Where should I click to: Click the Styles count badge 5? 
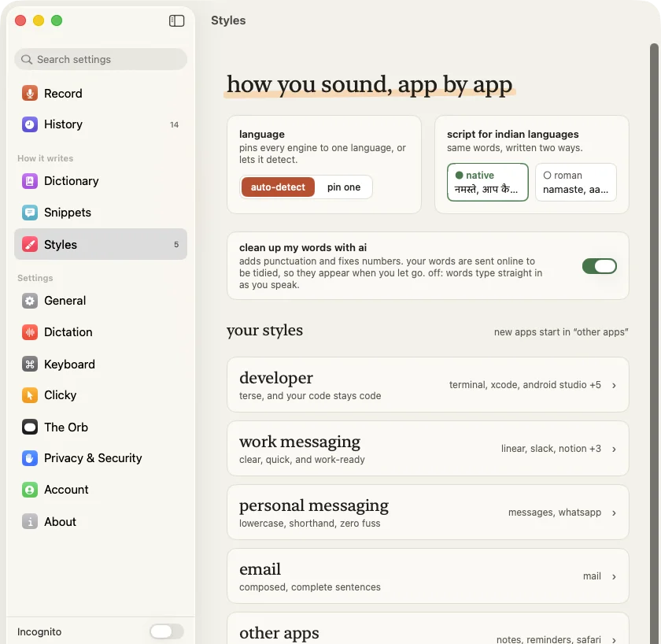coord(176,245)
